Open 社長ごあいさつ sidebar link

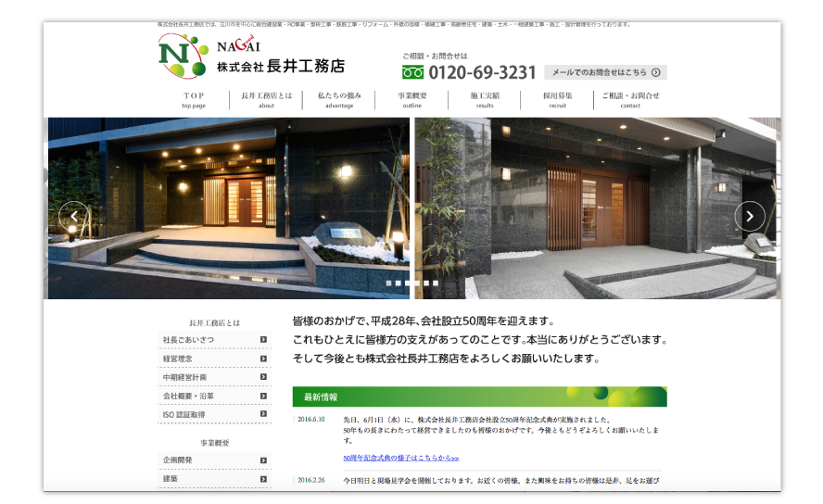point(214,340)
